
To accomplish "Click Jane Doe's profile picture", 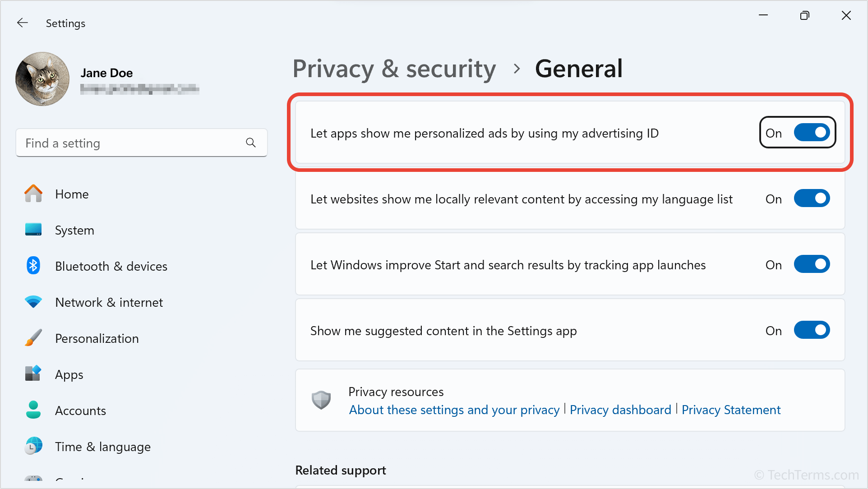I will click(42, 79).
